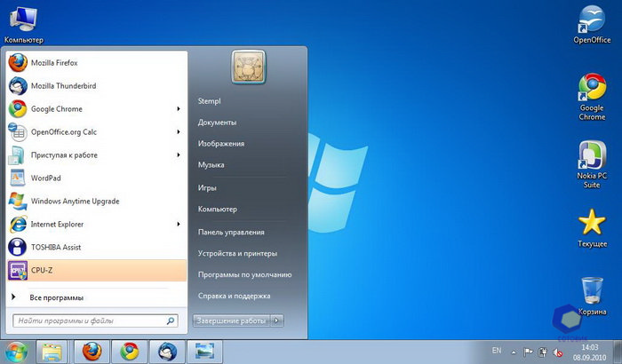Open the Recycle Bin (Корзина) icon
The height and width of the screenshot is (364, 622).
(592, 292)
